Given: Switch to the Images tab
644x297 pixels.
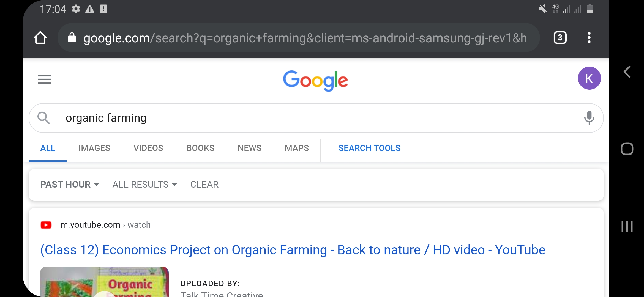Looking at the screenshot, I should 94,148.
